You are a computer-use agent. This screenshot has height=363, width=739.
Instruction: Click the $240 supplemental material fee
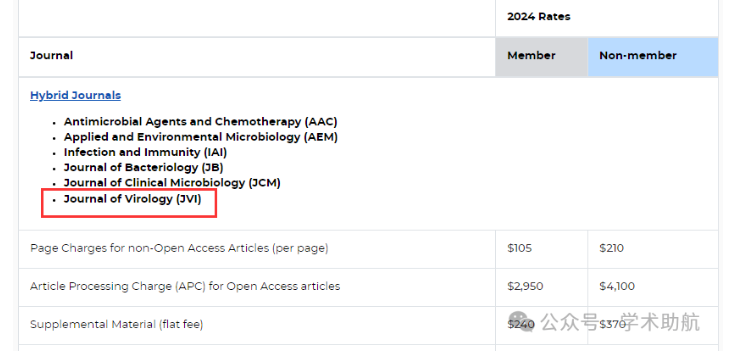[521, 324]
